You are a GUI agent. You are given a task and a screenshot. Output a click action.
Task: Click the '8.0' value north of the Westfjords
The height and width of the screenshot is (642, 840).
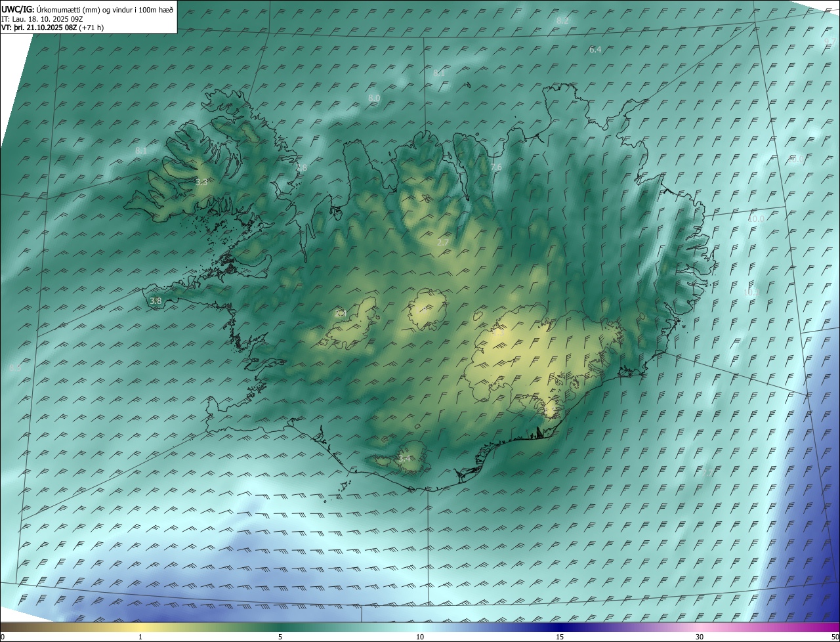[x=374, y=98]
